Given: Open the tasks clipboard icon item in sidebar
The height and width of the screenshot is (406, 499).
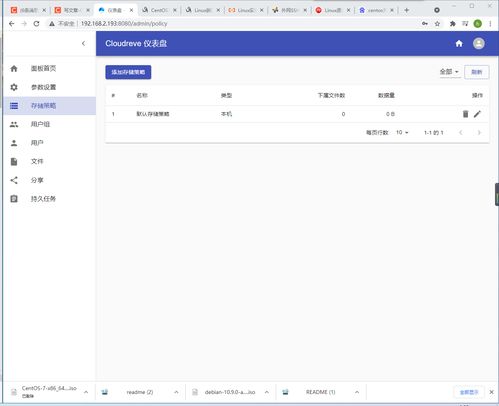Looking at the screenshot, I should (49, 199).
